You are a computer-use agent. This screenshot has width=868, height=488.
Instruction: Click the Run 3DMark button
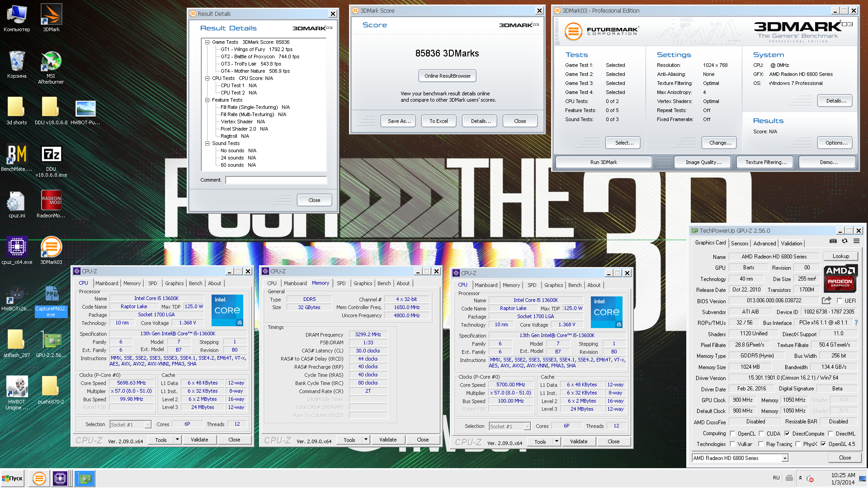604,162
